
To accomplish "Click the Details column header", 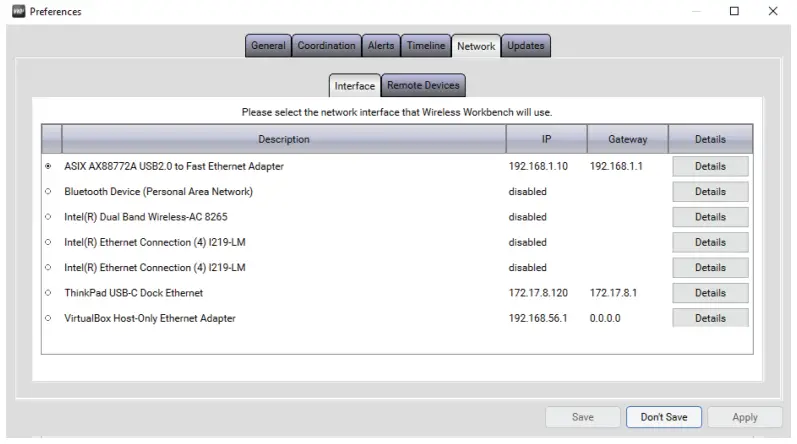I will pos(710,139).
